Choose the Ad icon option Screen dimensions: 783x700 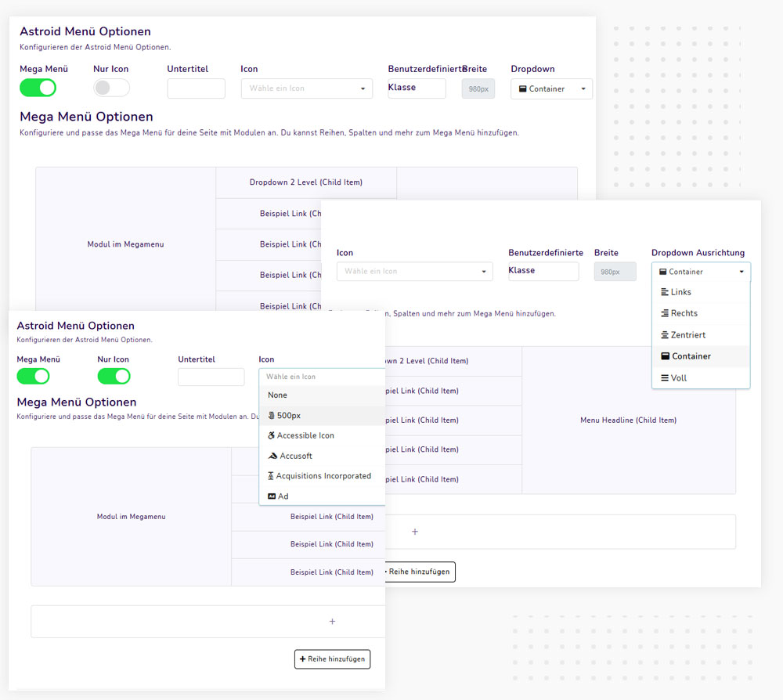pyautogui.click(x=283, y=496)
